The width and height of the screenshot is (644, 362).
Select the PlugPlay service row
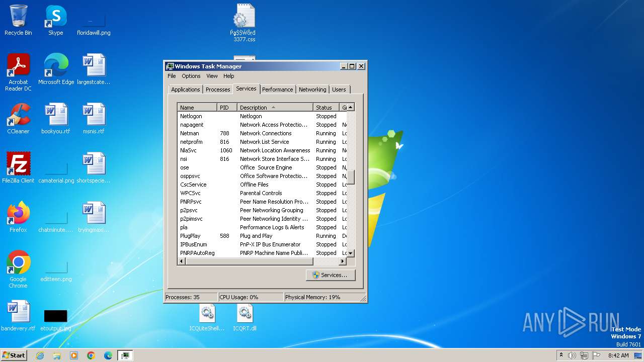[262, 236]
